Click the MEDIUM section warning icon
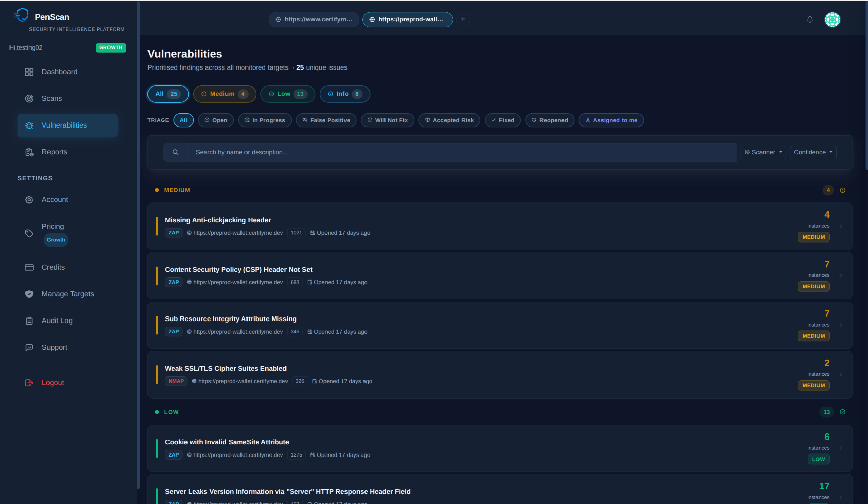Viewport: 868px width, 504px height. pos(843,190)
